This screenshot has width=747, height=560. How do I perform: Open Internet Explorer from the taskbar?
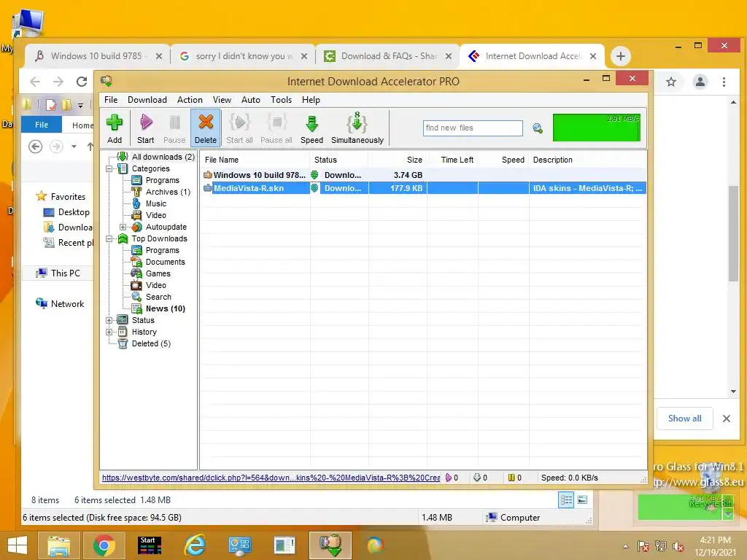pos(195,545)
